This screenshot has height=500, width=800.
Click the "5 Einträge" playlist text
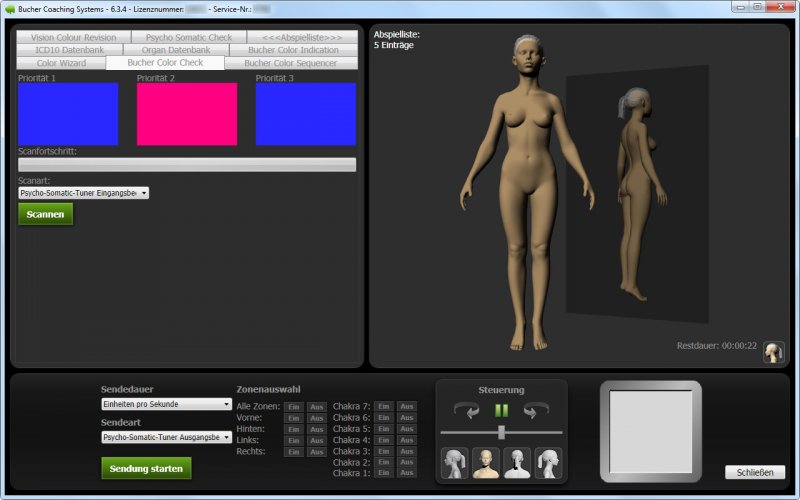pyautogui.click(x=394, y=45)
